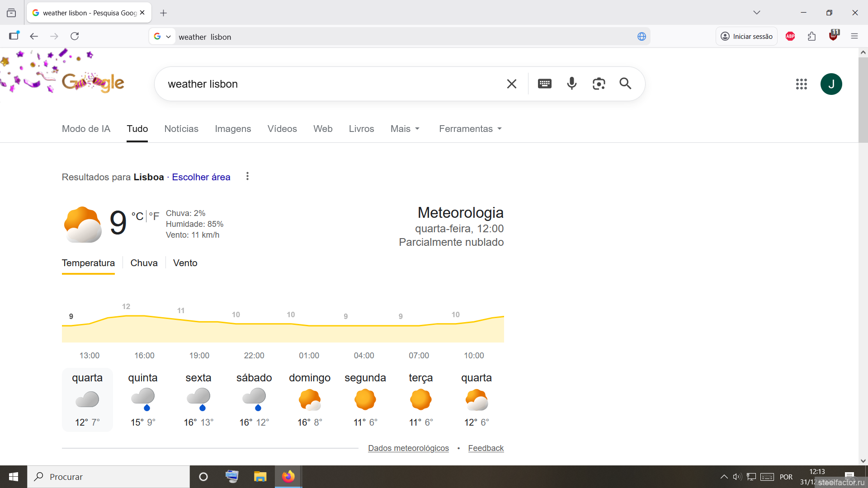The width and height of the screenshot is (868, 488).
Task: Open the search engine selector dropdown
Action: point(162,37)
